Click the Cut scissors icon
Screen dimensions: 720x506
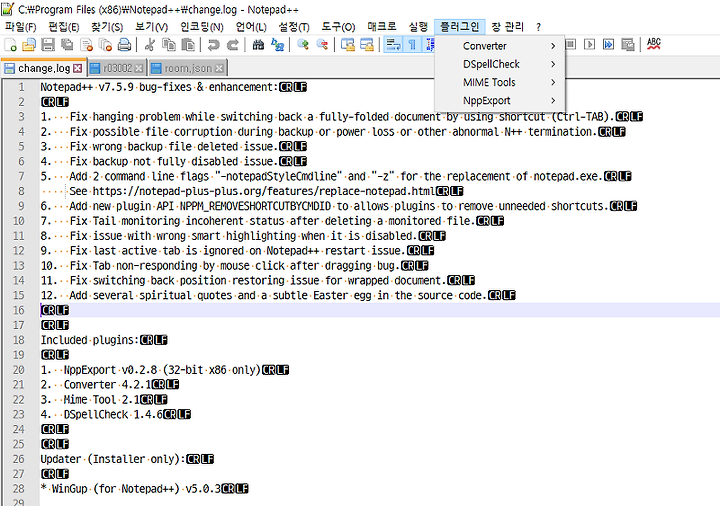coord(150,45)
